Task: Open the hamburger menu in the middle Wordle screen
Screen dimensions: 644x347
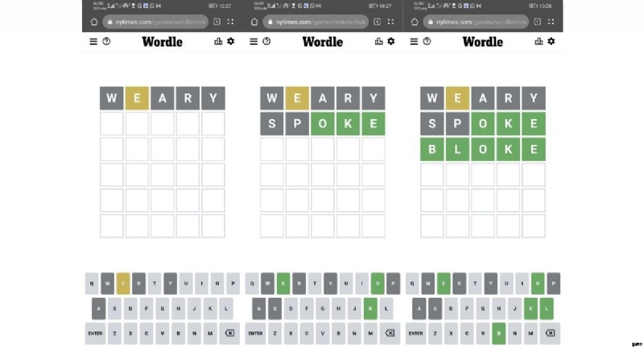Action: coord(254,42)
